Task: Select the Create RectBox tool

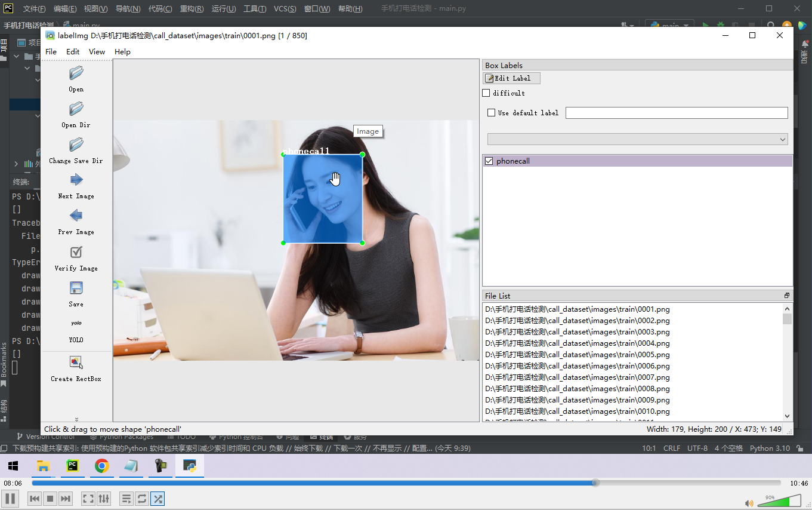Action: 76,362
